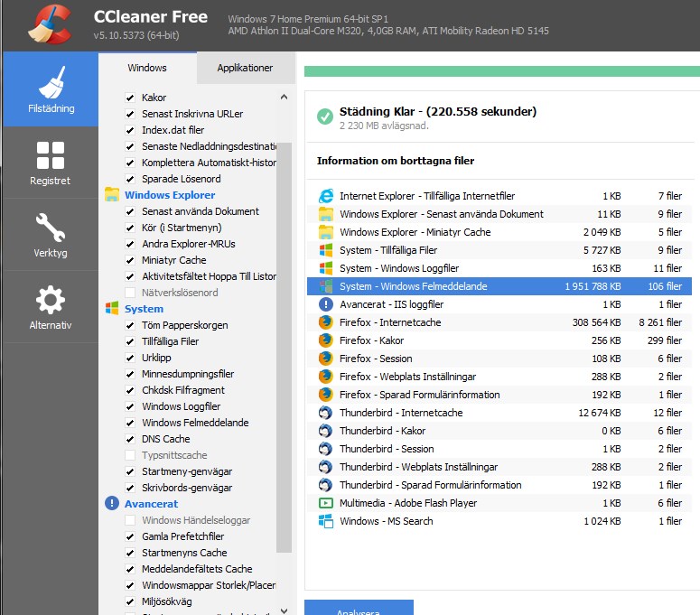This screenshot has width=700, height=615.
Task: Click the CCleaner logo icon
Action: click(51, 25)
